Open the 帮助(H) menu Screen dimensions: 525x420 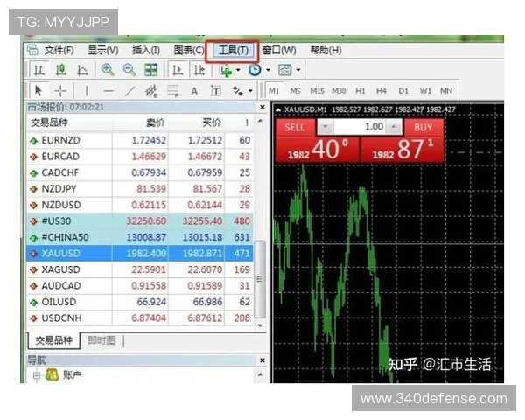click(325, 51)
